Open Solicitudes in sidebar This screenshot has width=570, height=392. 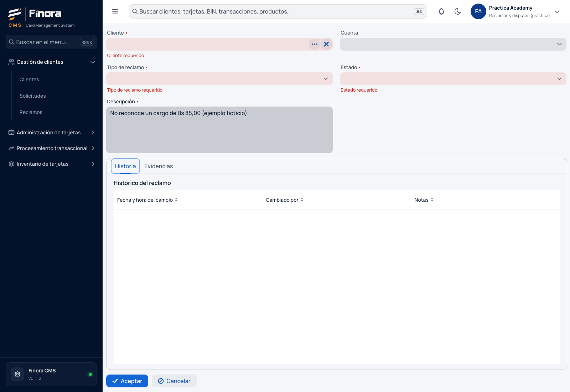coord(33,96)
